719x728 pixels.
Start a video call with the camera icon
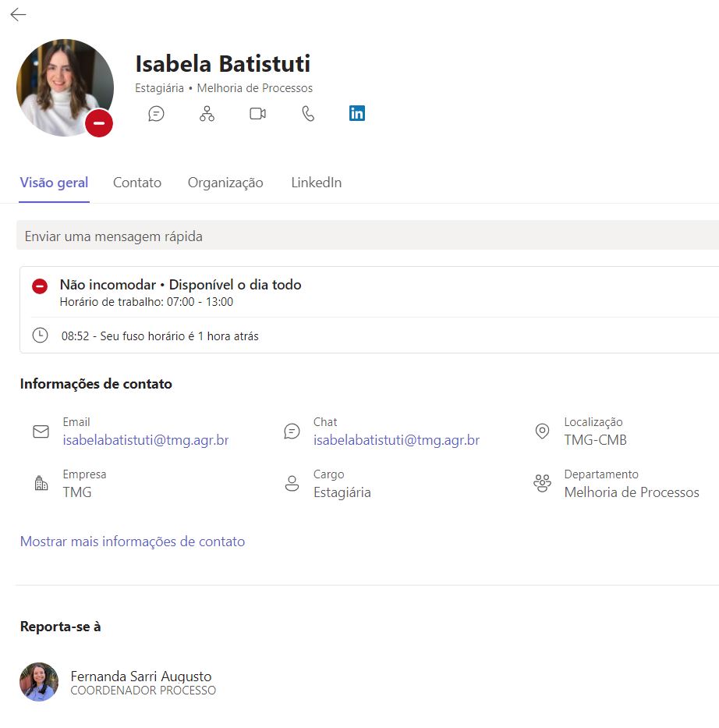click(257, 114)
